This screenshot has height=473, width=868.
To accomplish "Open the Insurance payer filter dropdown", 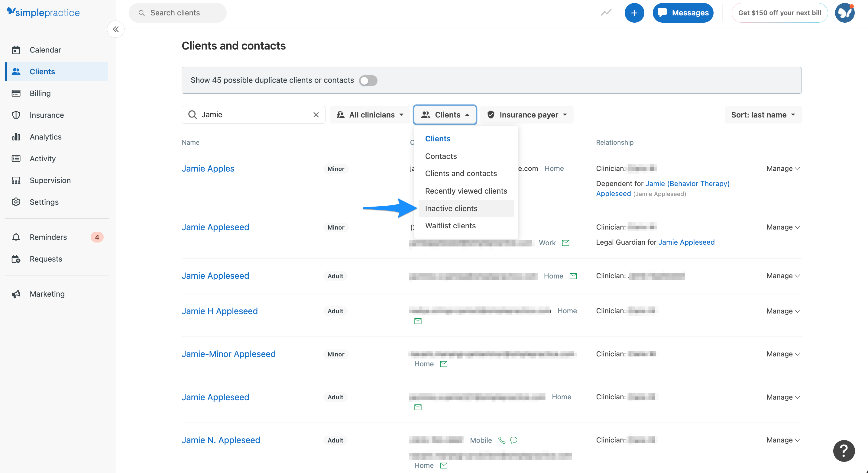I will pos(527,115).
